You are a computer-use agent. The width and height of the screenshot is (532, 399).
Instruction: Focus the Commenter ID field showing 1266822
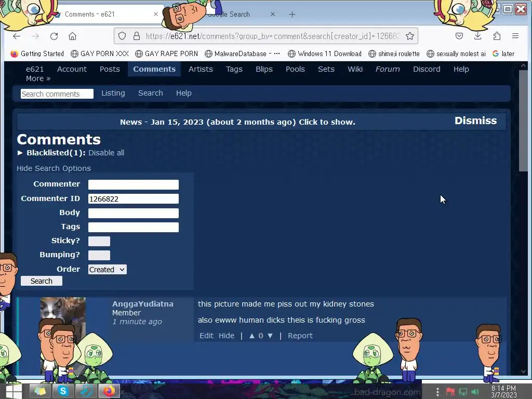click(134, 199)
